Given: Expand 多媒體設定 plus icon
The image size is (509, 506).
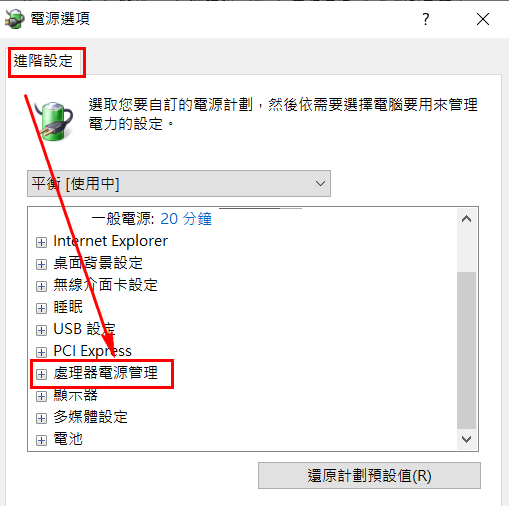Looking at the screenshot, I should 41,418.
